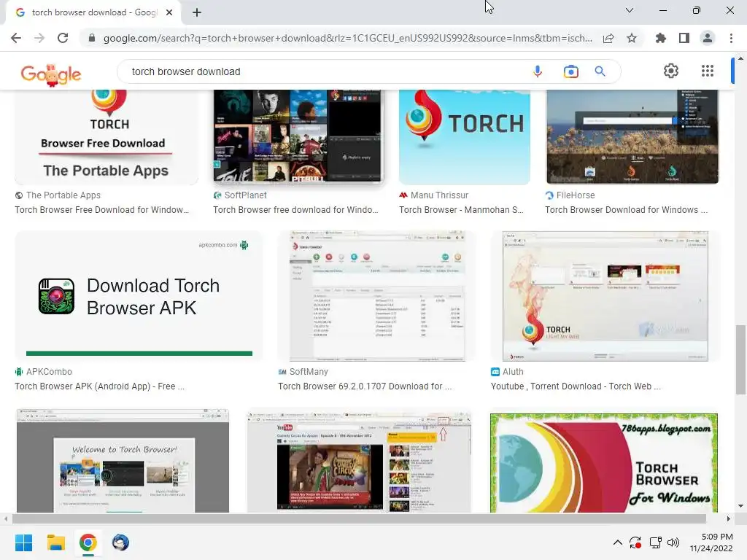
Task: Go to Google home via the logo
Action: (x=51, y=74)
